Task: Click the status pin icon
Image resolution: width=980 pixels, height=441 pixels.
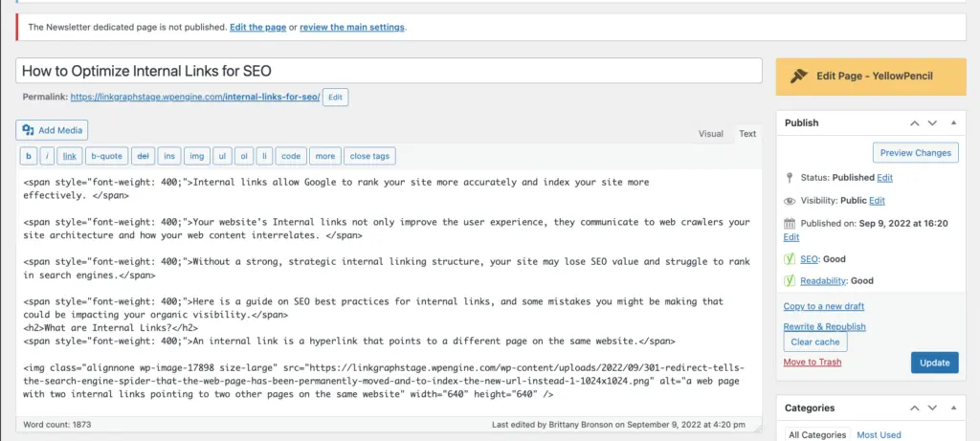Action: pyautogui.click(x=790, y=177)
